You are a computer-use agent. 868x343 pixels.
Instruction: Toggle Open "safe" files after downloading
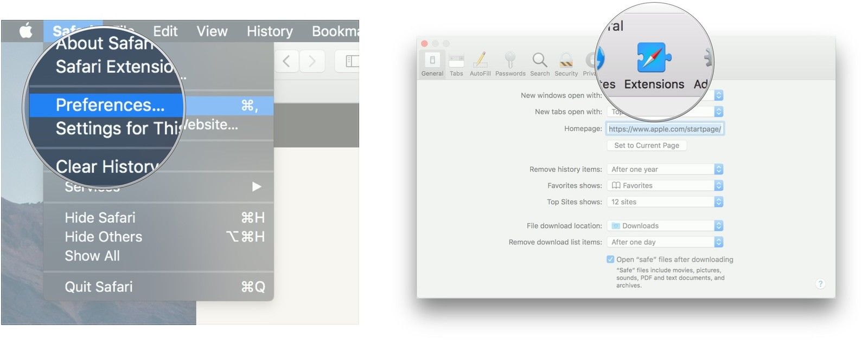point(610,260)
